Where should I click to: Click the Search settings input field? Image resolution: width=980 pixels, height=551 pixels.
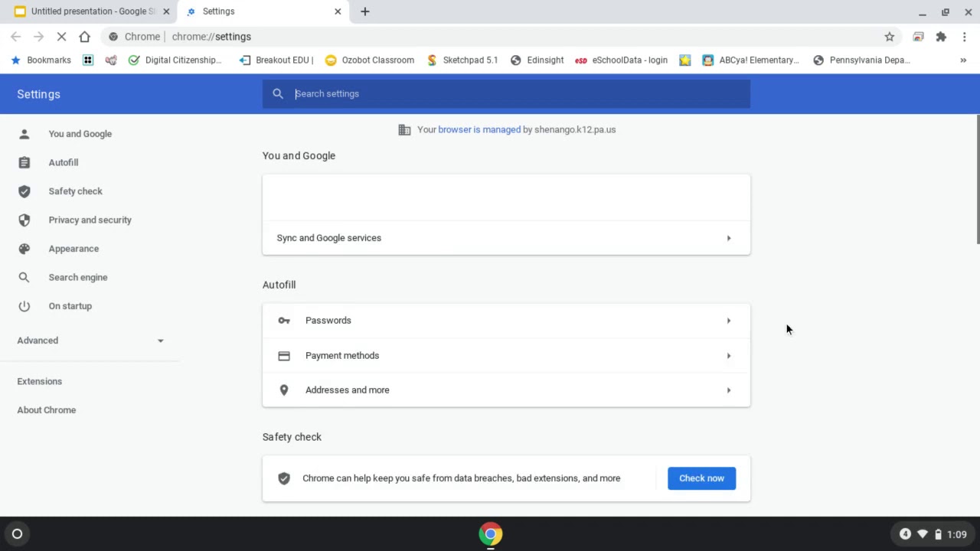coord(506,93)
